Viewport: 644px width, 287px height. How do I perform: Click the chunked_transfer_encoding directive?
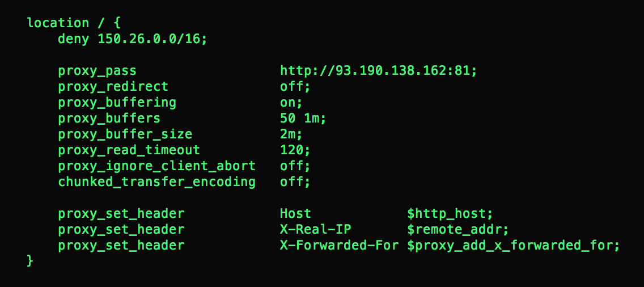coord(156,182)
